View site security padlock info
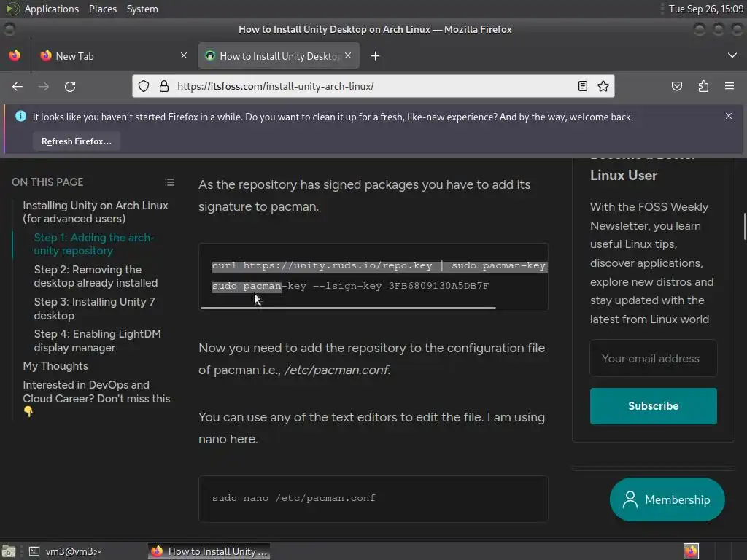747x560 pixels. coord(164,86)
